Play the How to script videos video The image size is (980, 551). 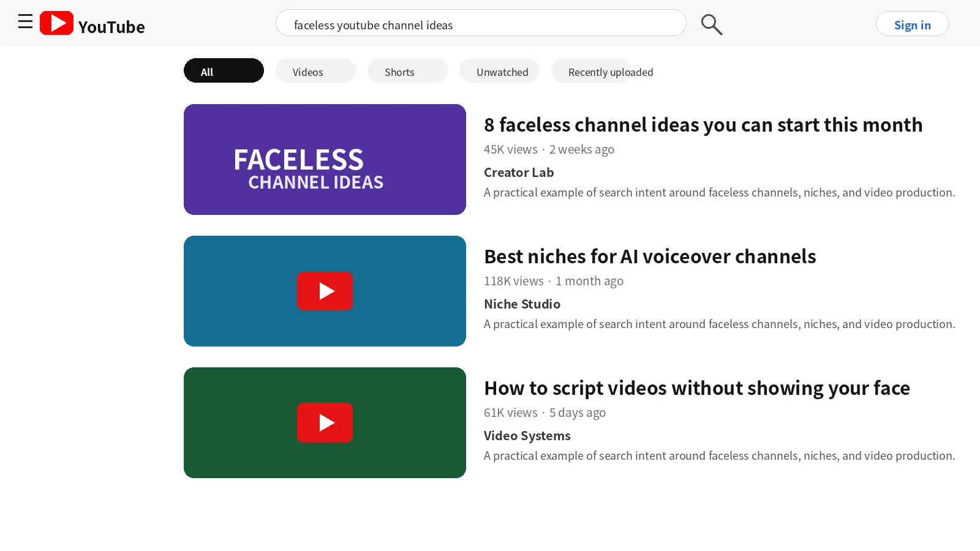(x=325, y=422)
